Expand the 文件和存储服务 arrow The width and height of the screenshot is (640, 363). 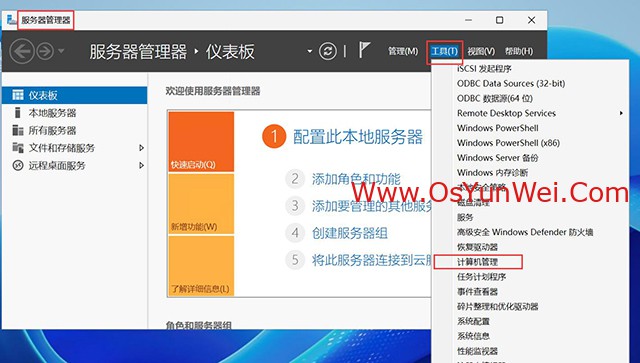(141, 148)
